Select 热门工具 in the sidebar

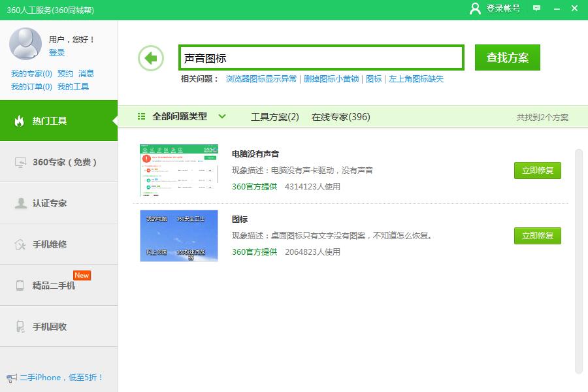coord(59,121)
